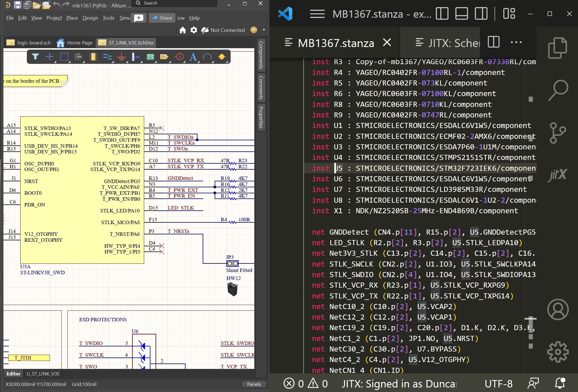
Task: Open the JITX sidebar icon
Action: (x=557, y=174)
